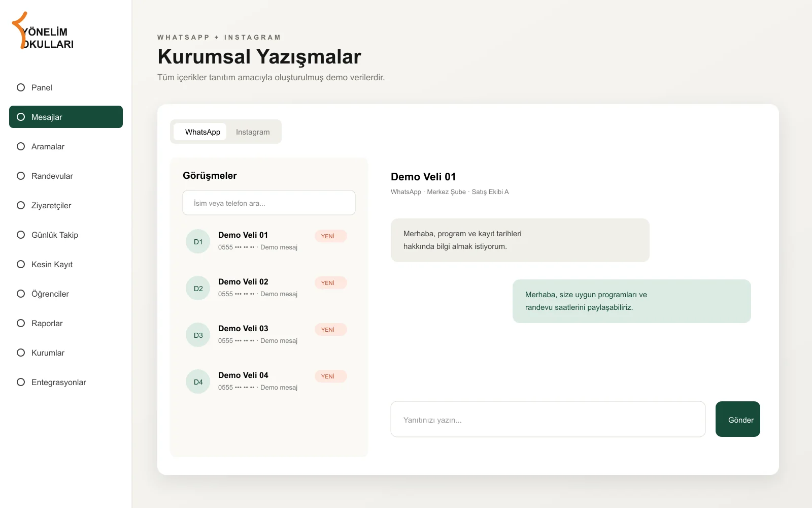Click the incoming message about kayıt tarihleri
Image resolution: width=812 pixels, height=508 pixels.
tap(520, 240)
